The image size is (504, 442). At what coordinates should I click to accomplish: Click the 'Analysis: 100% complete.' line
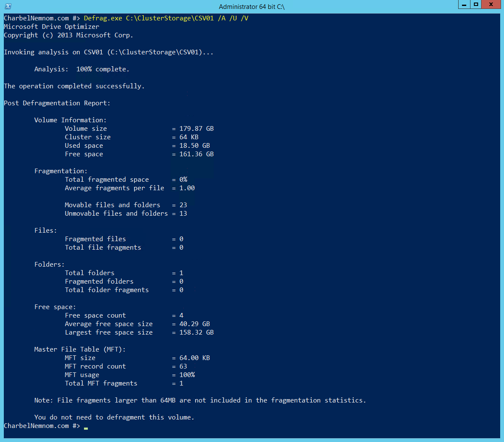[81, 69]
